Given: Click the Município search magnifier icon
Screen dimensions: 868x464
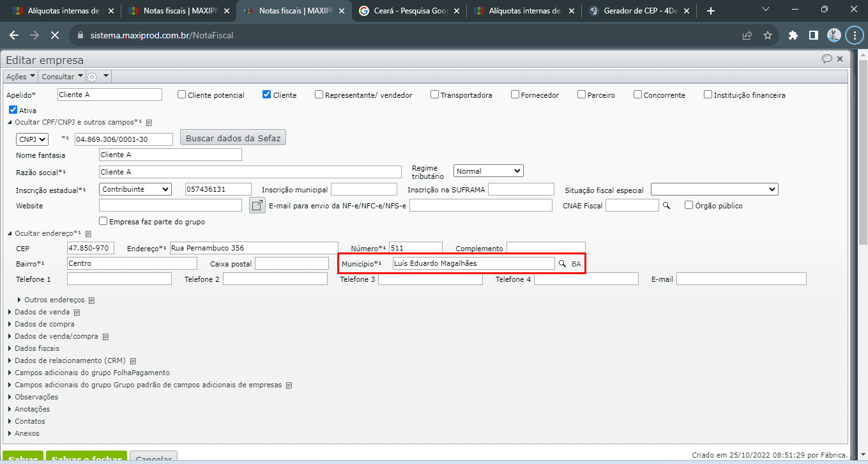Looking at the screenshot, I should click(563, 263).
